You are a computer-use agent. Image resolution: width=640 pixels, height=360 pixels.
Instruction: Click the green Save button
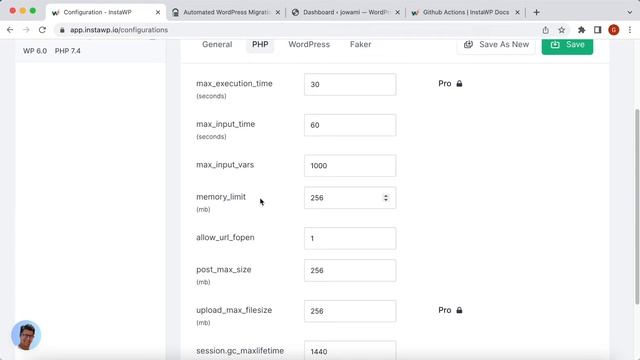click(567, 45)
